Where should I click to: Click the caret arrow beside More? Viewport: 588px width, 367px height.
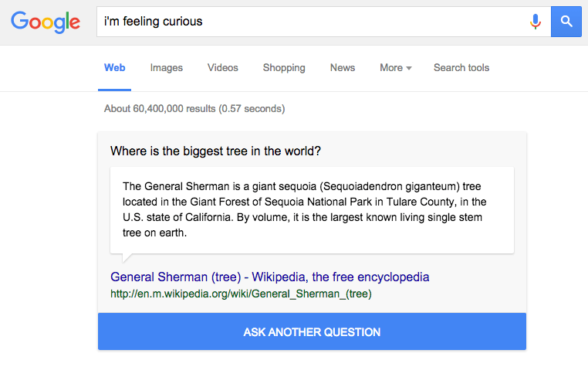409,68
